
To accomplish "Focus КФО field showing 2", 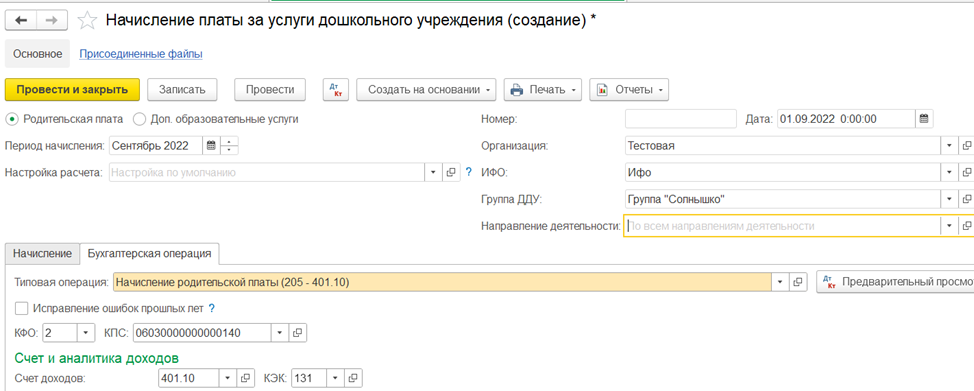I will click(60, 333).
